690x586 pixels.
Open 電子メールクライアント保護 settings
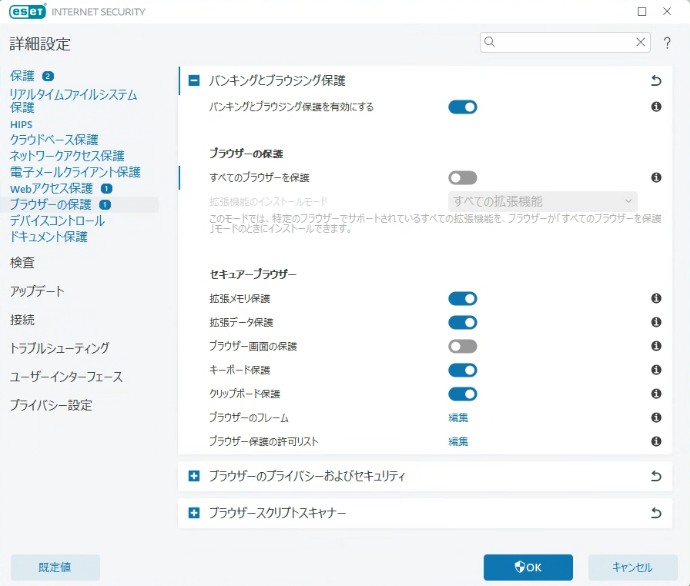click(75, 172)
